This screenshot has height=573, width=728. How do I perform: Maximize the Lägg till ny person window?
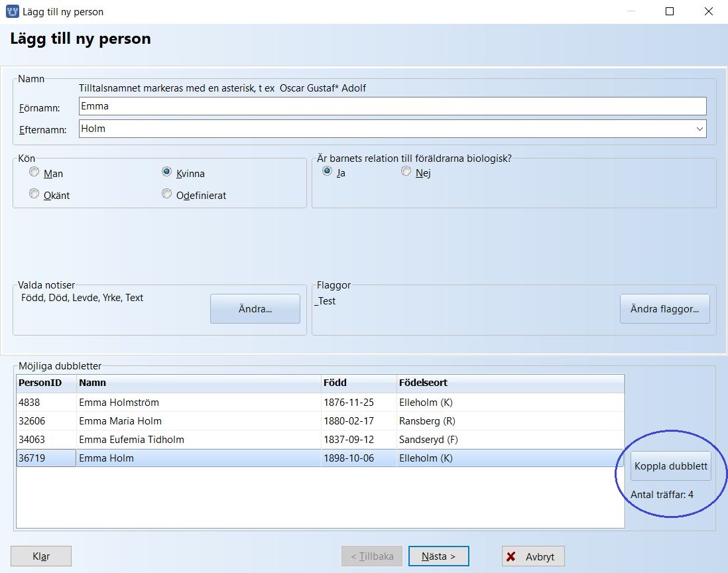pos(670,11)
